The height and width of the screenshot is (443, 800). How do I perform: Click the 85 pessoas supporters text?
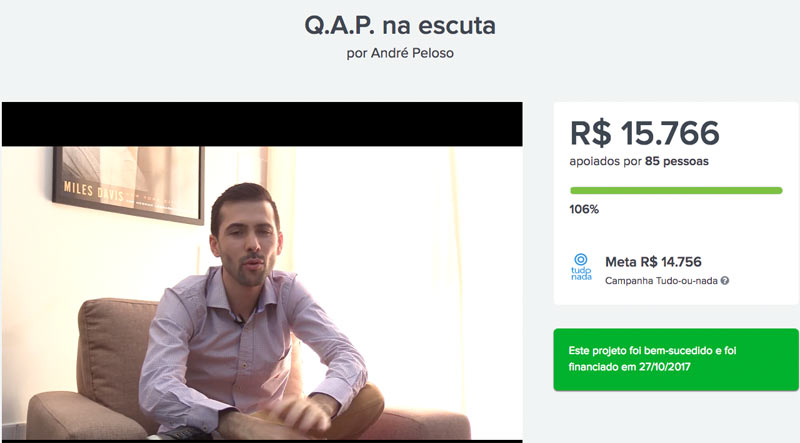(677, 161)
